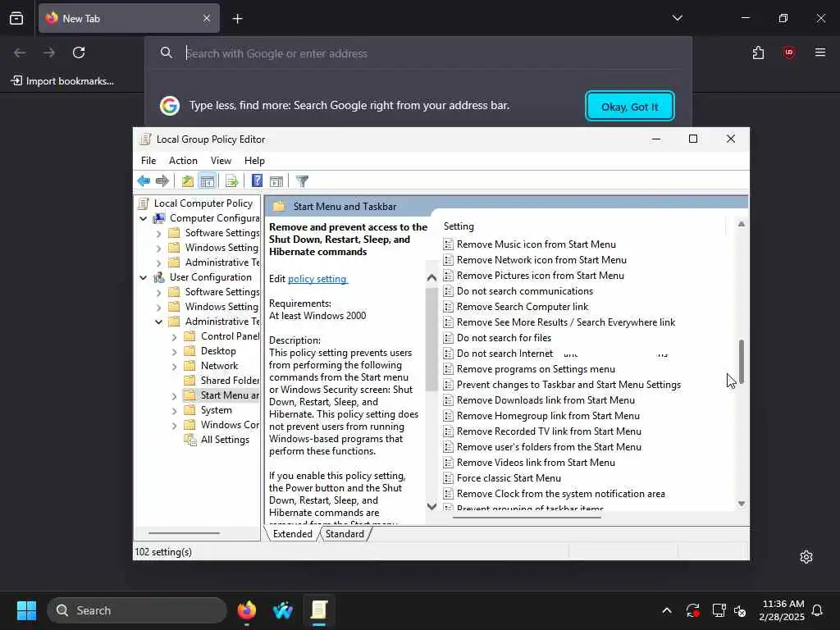Expand Windows Components tree node arrow
840x630 pixels.
(174, 426)
